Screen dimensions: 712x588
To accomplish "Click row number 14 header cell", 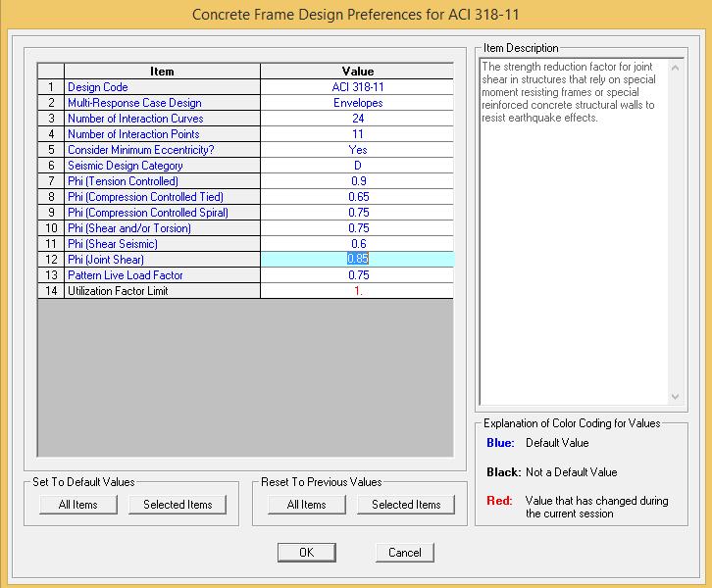I will coord(51,291).
